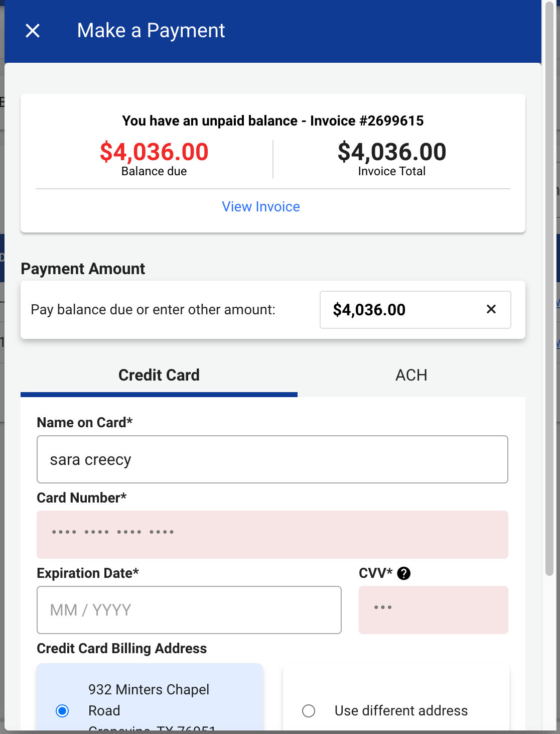Choose the Use different address radio button
The height and width of the screenshot is (734, 560).
tap(309, 711)
